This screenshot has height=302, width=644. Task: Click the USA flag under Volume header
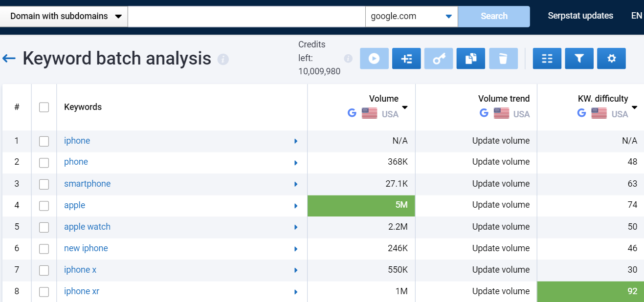point(370,114)
